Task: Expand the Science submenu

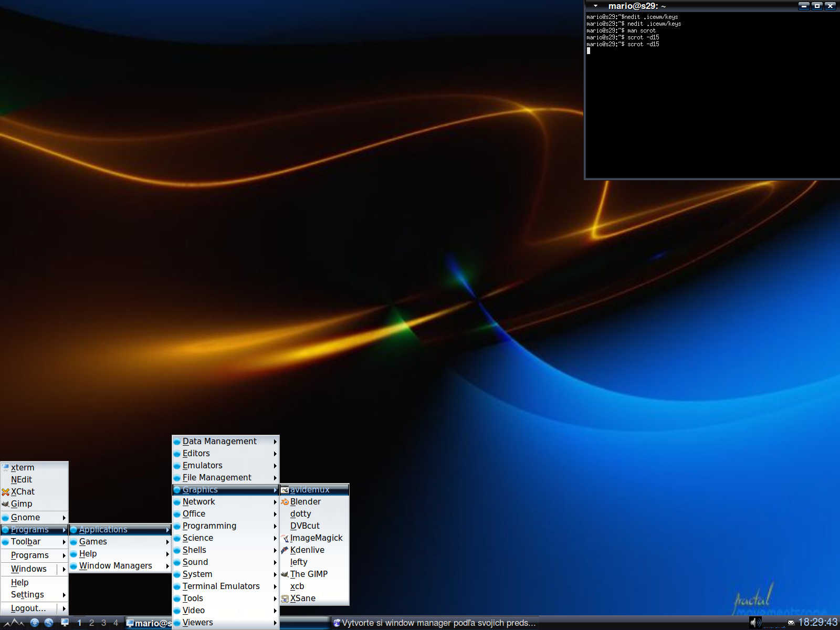Action: (226, 538)
